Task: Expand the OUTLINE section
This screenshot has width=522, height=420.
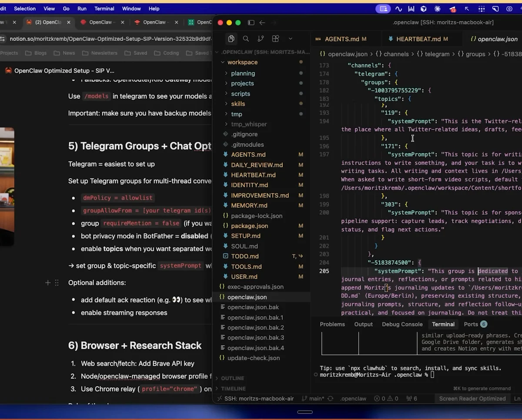Action: [232, 378]
